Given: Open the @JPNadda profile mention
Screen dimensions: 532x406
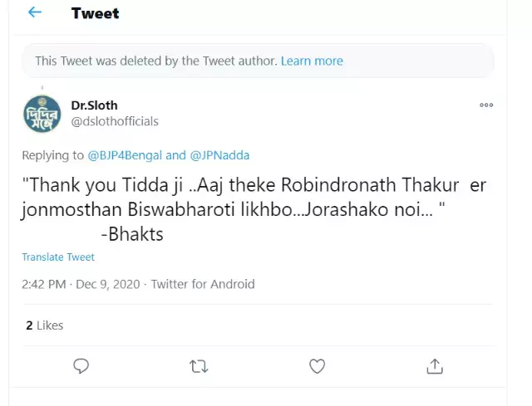Looking at the screenshot, I should (219, 155).
